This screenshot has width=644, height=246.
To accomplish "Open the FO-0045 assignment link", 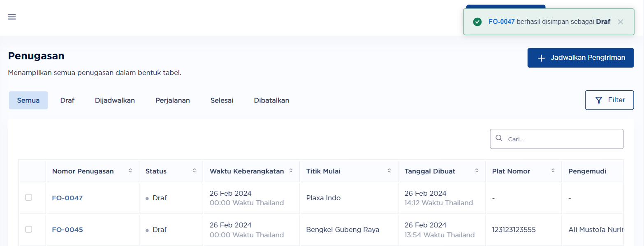I will tap(67, 230).
